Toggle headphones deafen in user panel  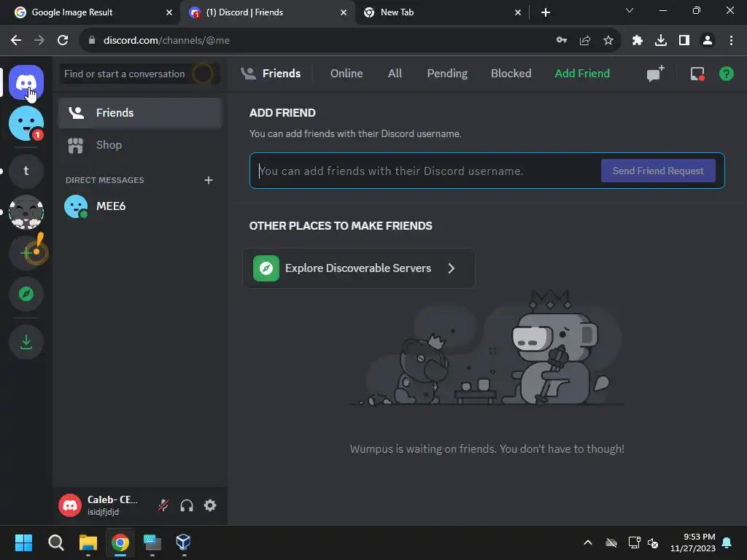click(x=187, y=505)
